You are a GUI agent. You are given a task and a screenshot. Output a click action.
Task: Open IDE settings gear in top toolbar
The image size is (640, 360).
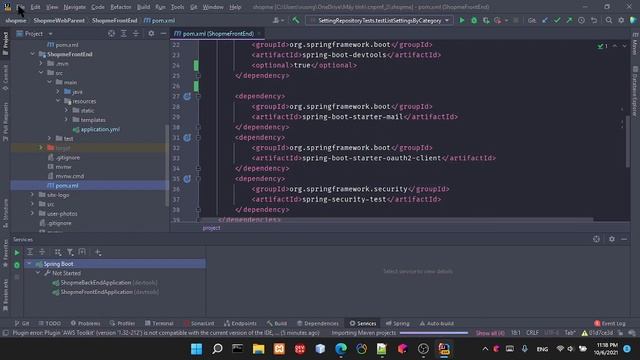click(x=621, y=20)
